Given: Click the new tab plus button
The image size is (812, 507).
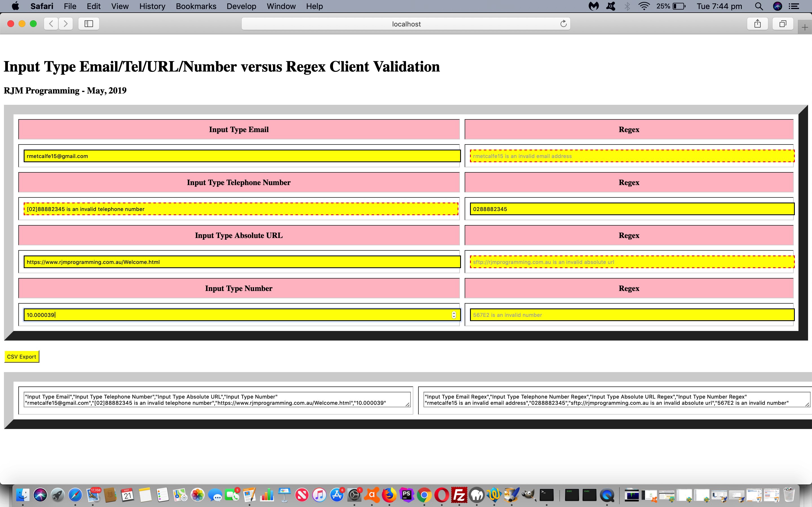Looking at the screenshot, I should (x=805, y=28).
